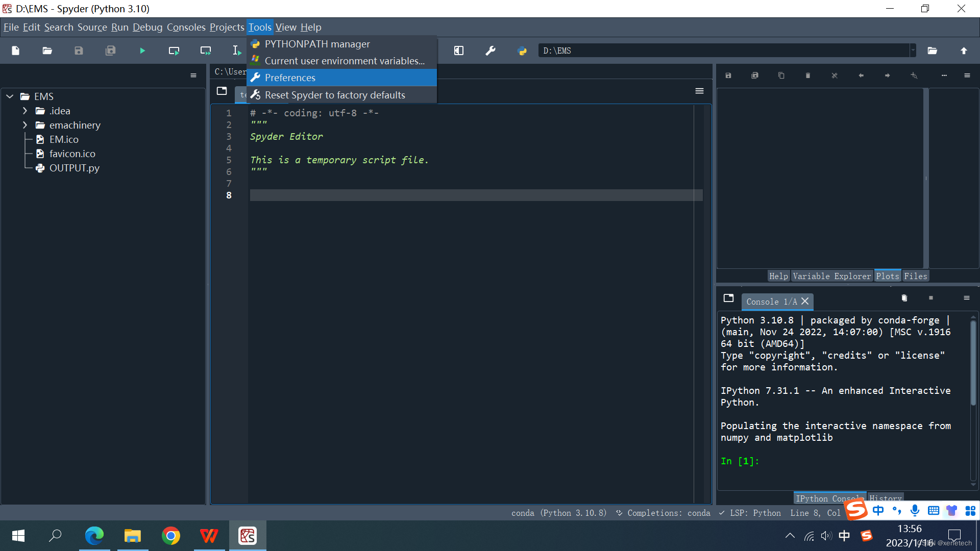Create a new file
This screenshot has height=551, width=980.
(15, 51)
